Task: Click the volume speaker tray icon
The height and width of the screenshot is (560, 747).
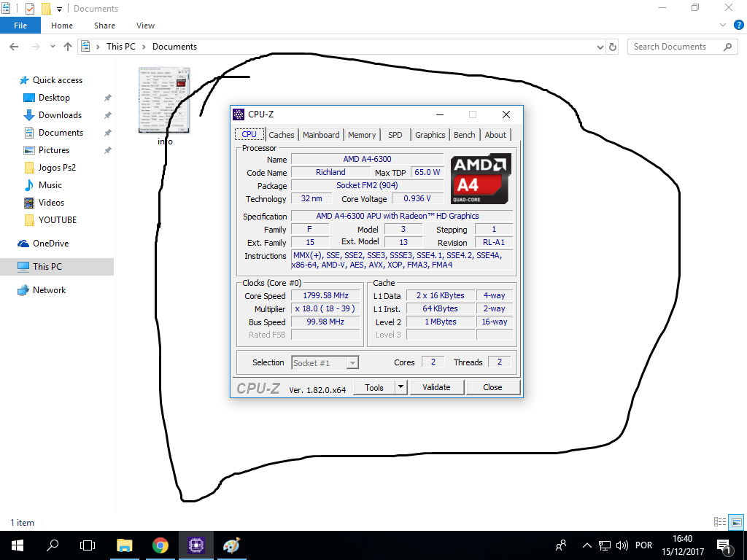Action: tap(622, 545)
